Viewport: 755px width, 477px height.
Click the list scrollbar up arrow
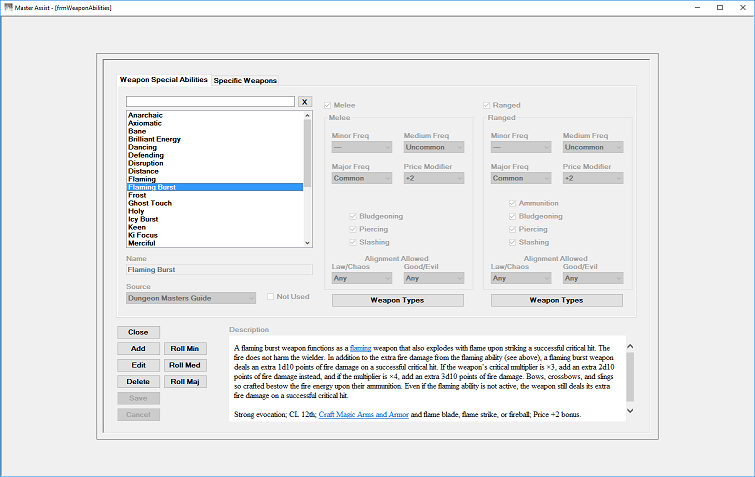[x=307, y=116]
